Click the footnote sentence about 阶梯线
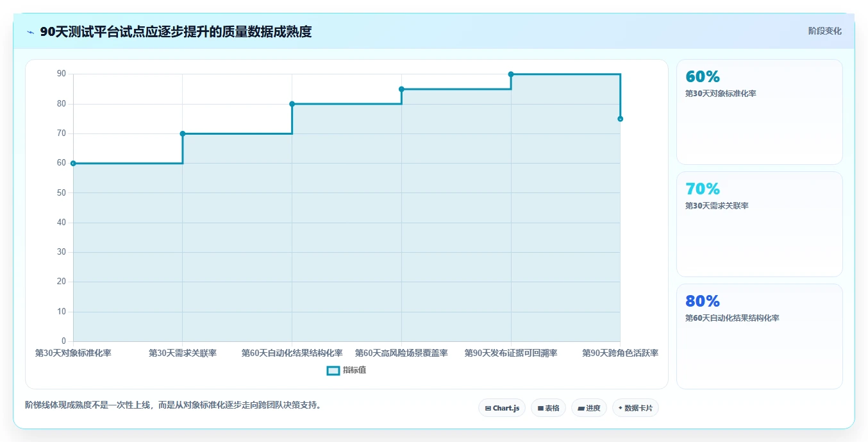Screen dimensions: 868x442 click(x=173, y=405)
